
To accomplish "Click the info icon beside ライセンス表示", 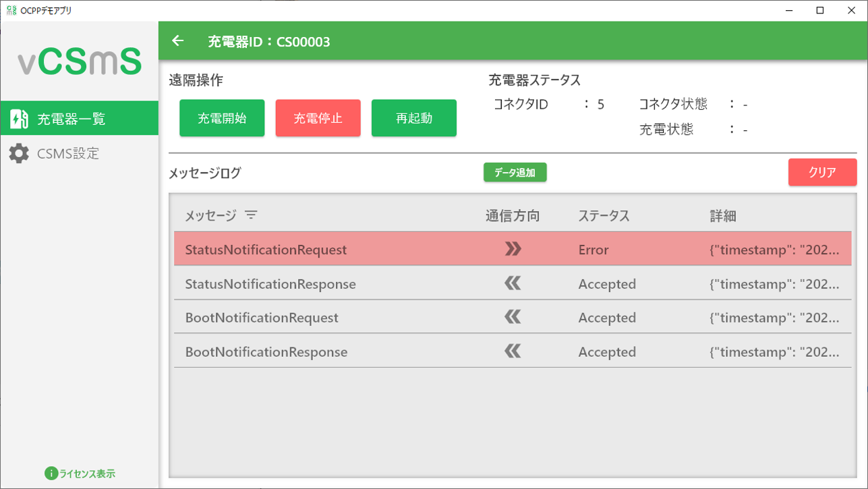I will click(x=51, y=473).
